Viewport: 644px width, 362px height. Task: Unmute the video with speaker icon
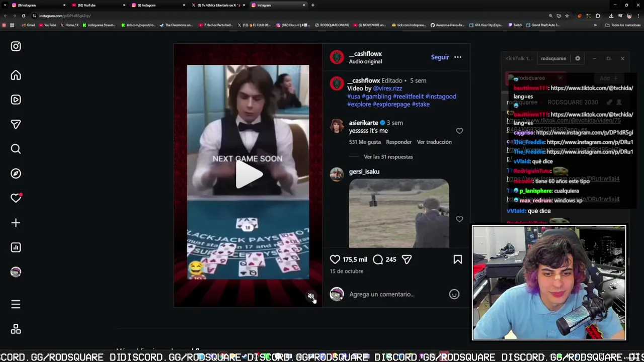(311, 296)
